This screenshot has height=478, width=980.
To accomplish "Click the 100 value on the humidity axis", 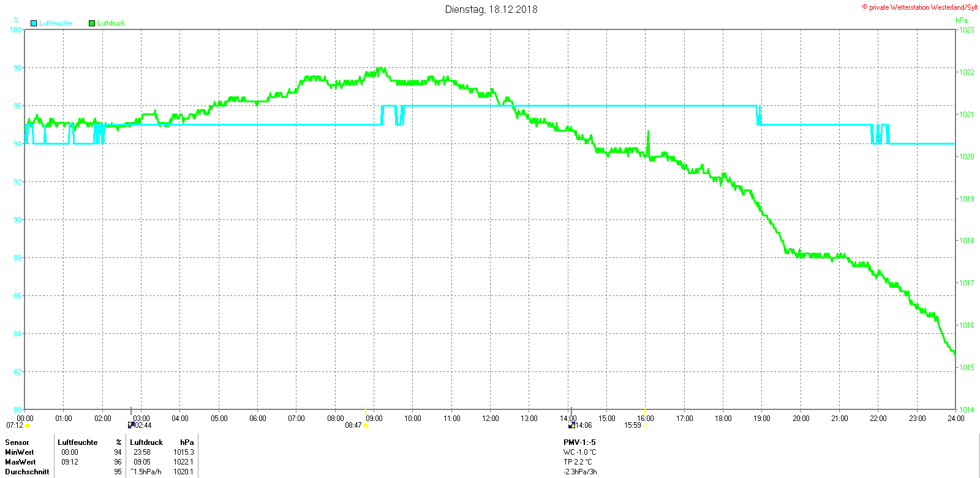I will (x=15, y=30).
